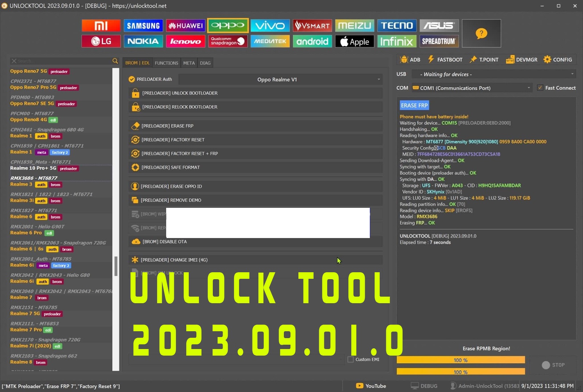Click the lower 100% progress bar
This screenshot has width=583, height=392.
coord(461,372)
